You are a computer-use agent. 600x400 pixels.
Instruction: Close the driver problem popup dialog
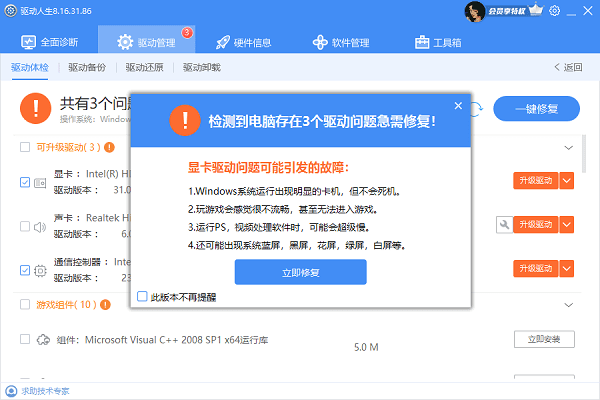coord(458,106)
